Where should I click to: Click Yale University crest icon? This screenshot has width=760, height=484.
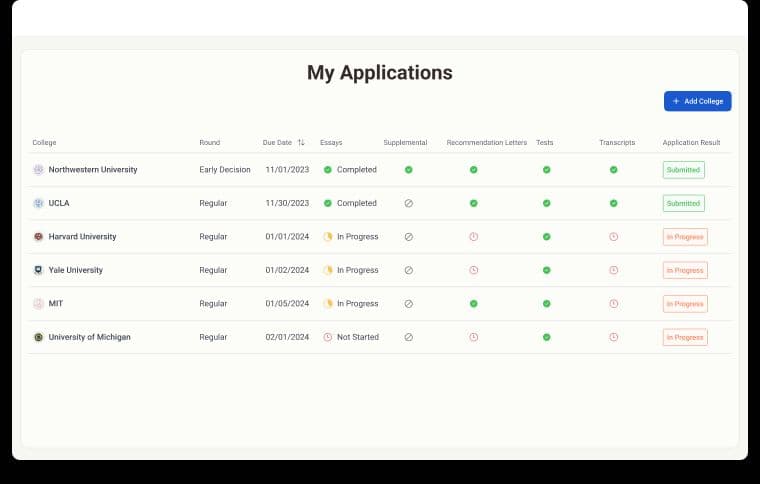coord(38,270)
